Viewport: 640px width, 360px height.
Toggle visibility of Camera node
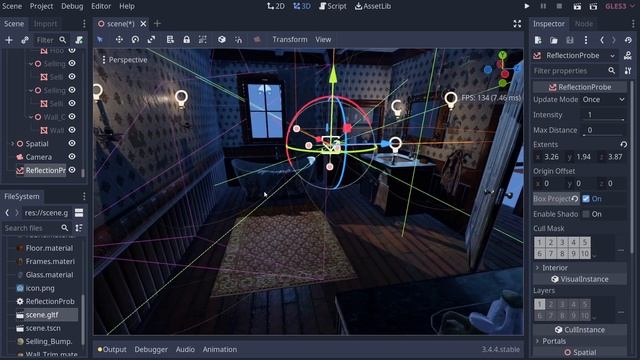tap(72, 157)
